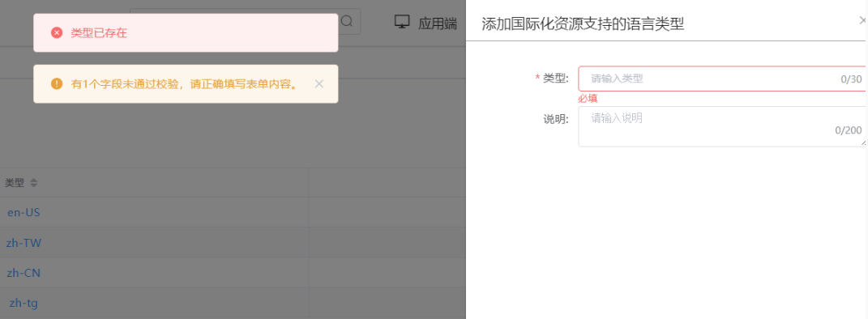Open the zh-CN language type link
Viewport: 868px width, 319px height.
click(x=24, y=273)
